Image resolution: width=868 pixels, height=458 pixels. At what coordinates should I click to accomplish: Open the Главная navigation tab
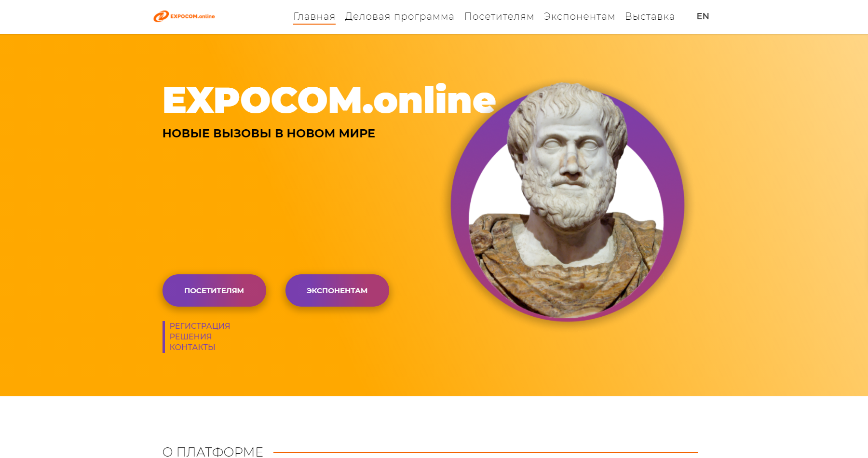click(x=314, y=16)
